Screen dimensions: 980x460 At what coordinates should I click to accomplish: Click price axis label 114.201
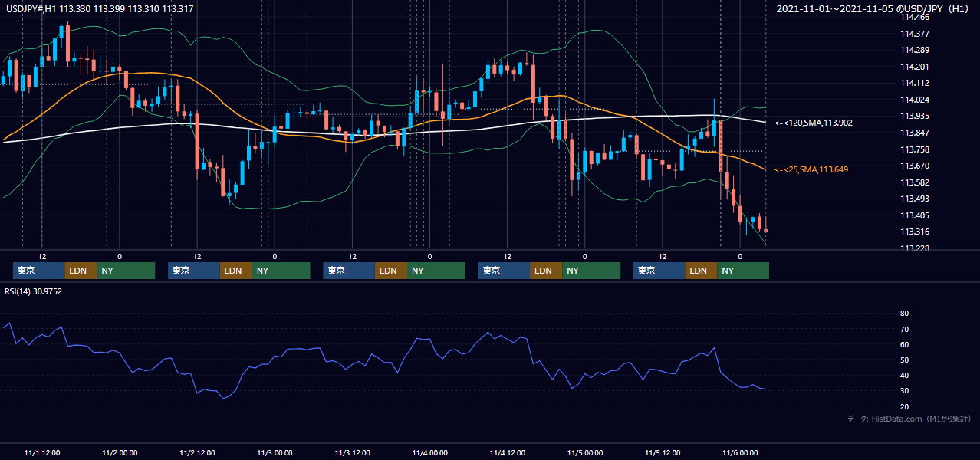click(x=914, y=67)
